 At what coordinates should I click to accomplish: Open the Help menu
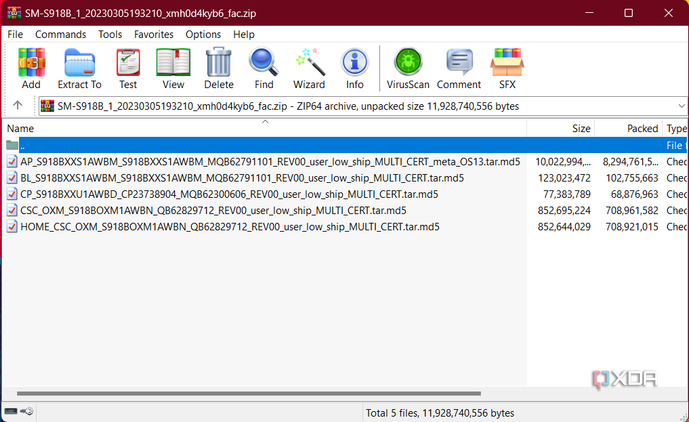(x=243, y=34)
